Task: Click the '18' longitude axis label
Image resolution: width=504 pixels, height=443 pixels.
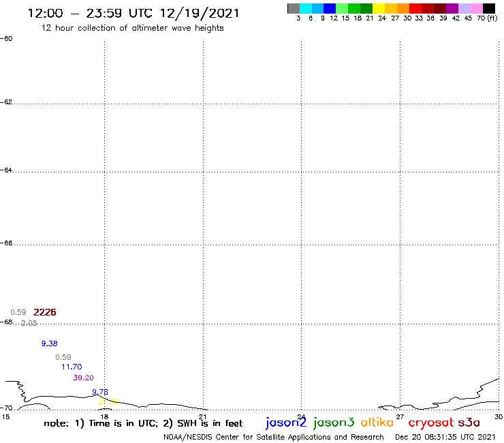Action: click(104, 417)
